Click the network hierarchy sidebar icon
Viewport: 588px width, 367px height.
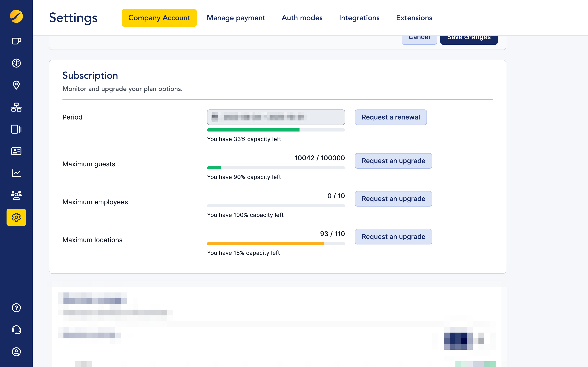point(16,107)
